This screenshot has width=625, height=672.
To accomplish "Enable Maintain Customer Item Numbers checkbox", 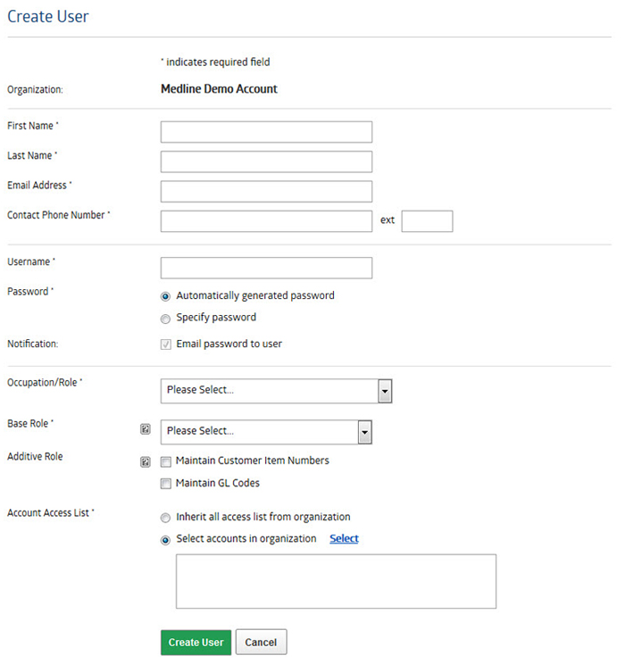I will 166,461.
